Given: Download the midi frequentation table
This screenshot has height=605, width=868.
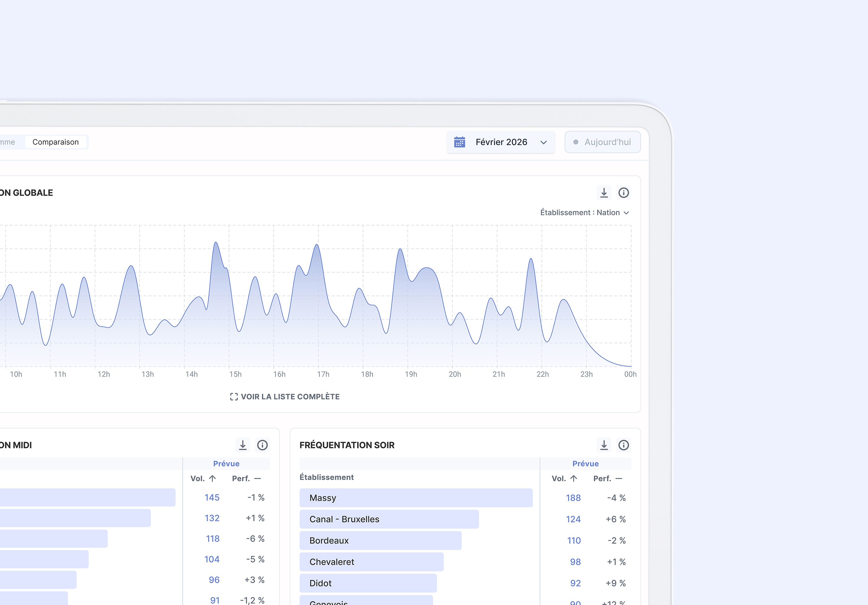Looking at the screenshot, I should [243, 445].
